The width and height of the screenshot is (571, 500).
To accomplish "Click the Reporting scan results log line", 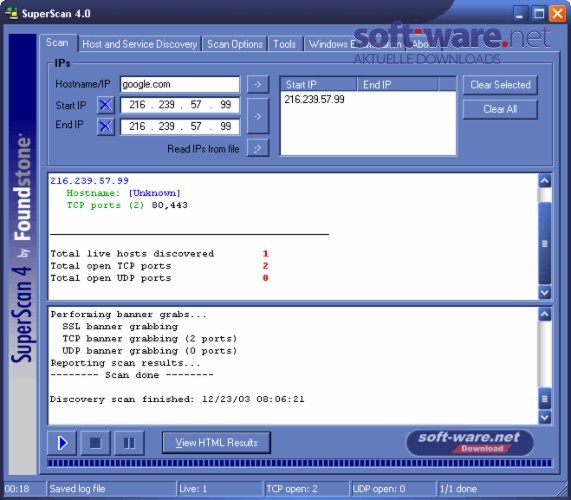I will (x=125, y=363).
